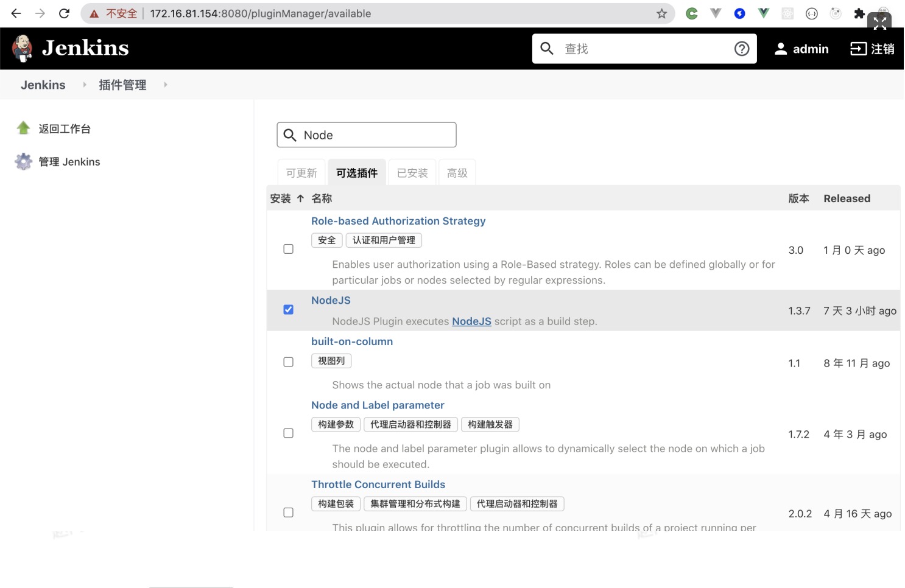Click the 构建触发器 category tag
Screen dimensions: 905x588
(x=490, y=424)
